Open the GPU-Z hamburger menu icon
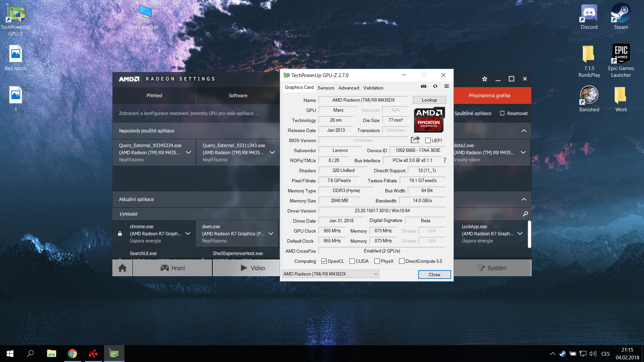 point(446,86)
